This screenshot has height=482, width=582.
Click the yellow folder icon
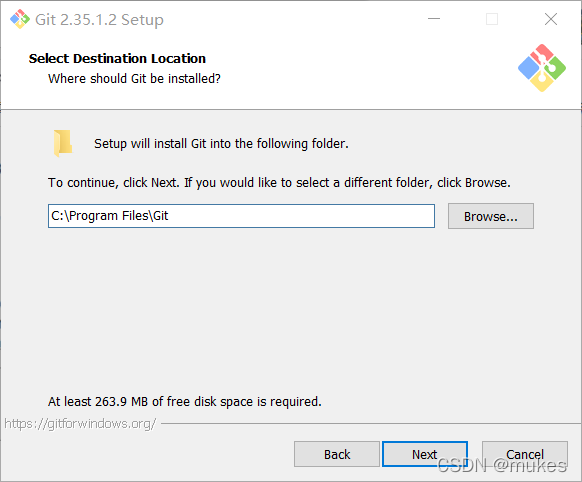63,143
